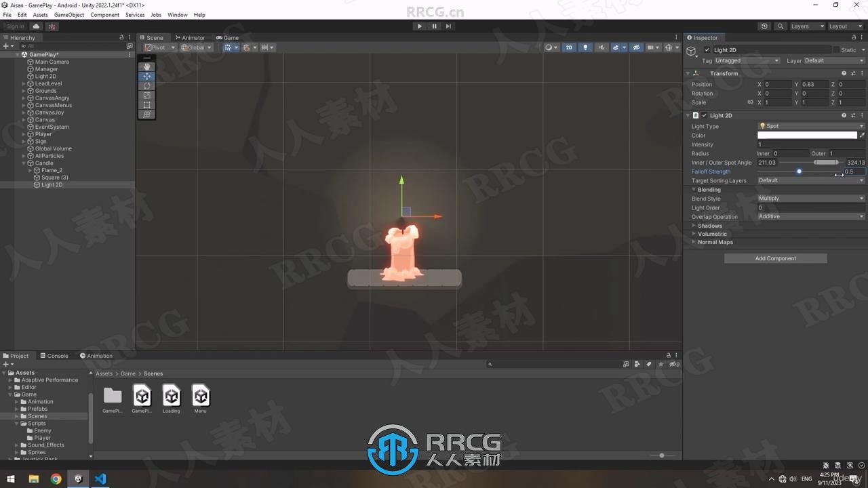Switch to the Animation tab
The height and width of the screenshot is (488, 868).
(x=96, y=356)
